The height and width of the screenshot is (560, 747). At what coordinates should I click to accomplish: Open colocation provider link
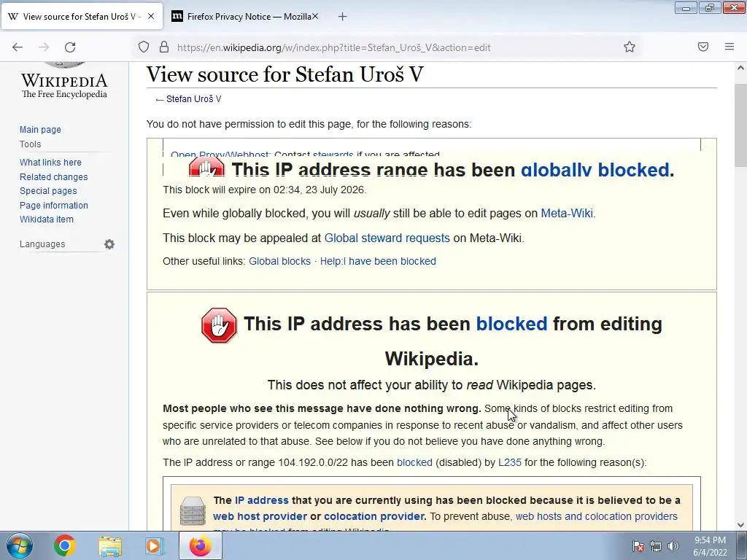pos(373,517)
